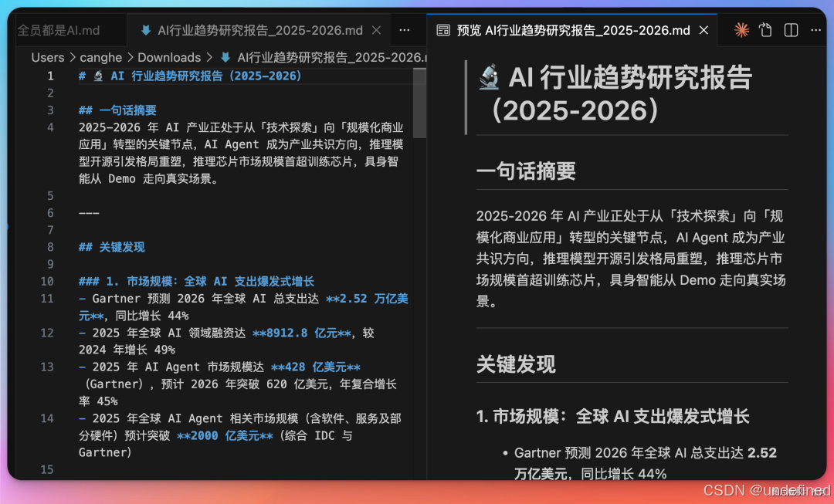Close the AI行业趋势研究报告_2025-2026.md editor tab
The height and width of the screenshot is (504, 834).
pyautogui.click(x=376, y=30)
